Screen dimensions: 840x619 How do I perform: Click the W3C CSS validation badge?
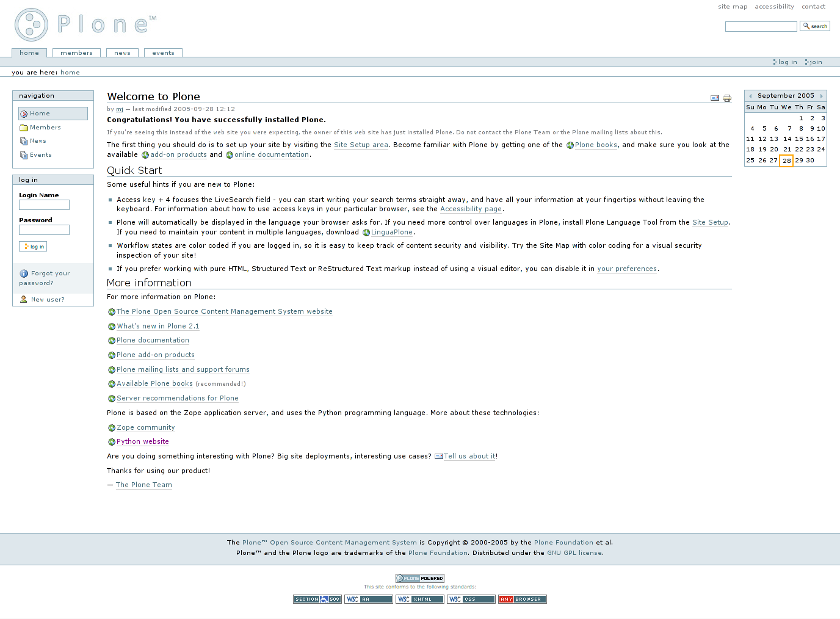[471, 599]
